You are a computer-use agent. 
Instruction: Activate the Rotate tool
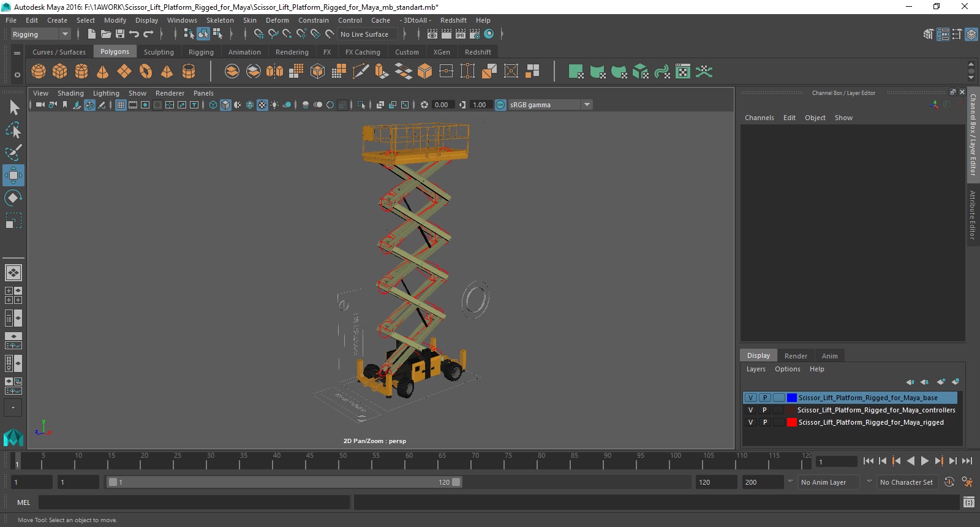pyautogui.click(x=13, y=198)
